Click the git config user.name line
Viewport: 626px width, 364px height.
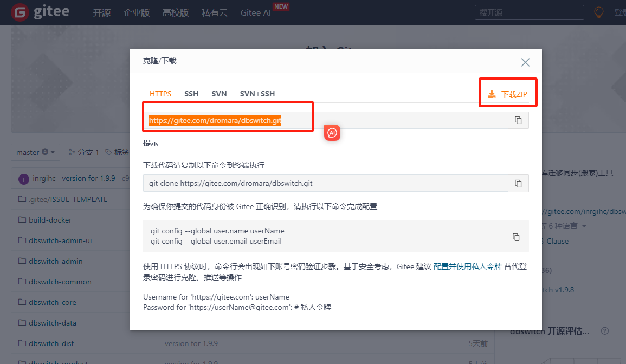[x=217, y=231]
